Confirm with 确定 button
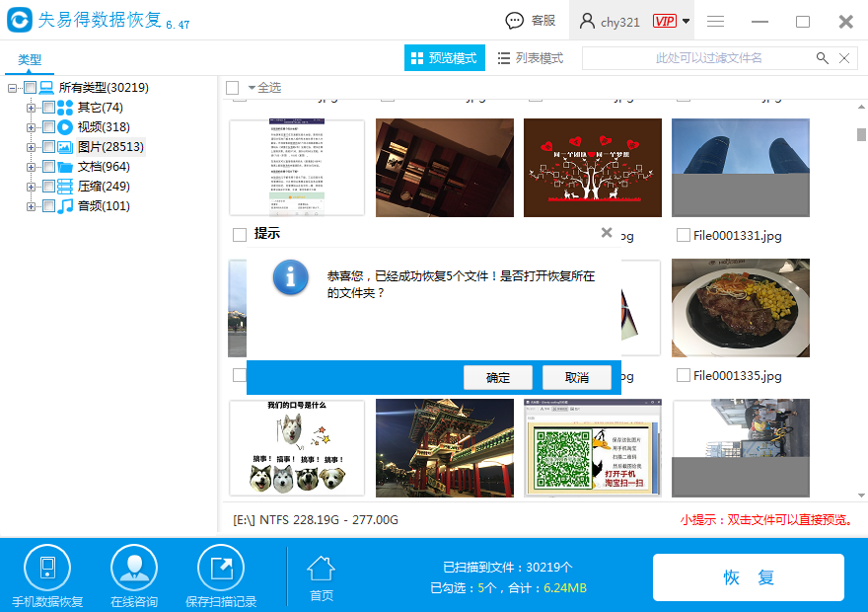Viewport: 868px width, 612px height. [498, 377]
